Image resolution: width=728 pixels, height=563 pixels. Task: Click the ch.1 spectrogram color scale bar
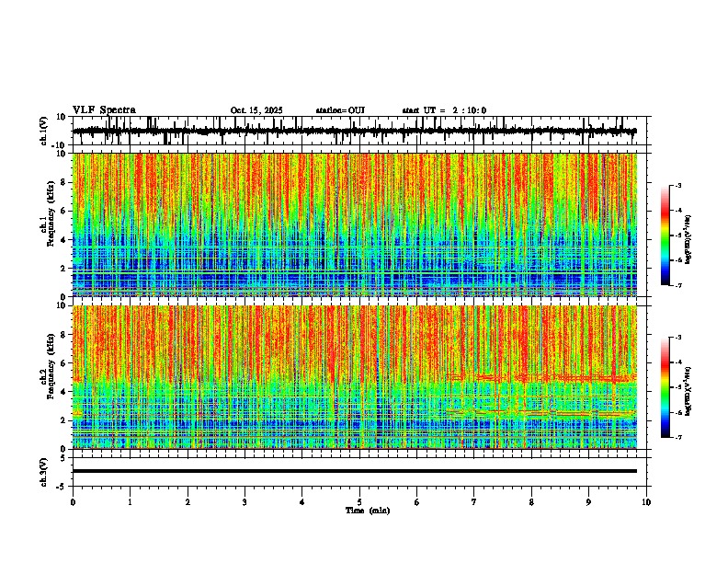[x=665, y=236]
